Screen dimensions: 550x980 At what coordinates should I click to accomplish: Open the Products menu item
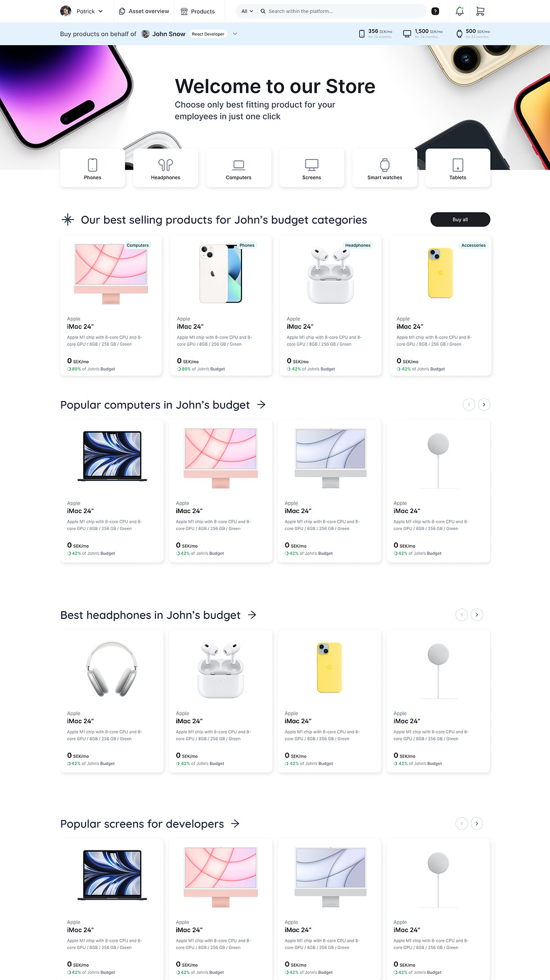199,11
